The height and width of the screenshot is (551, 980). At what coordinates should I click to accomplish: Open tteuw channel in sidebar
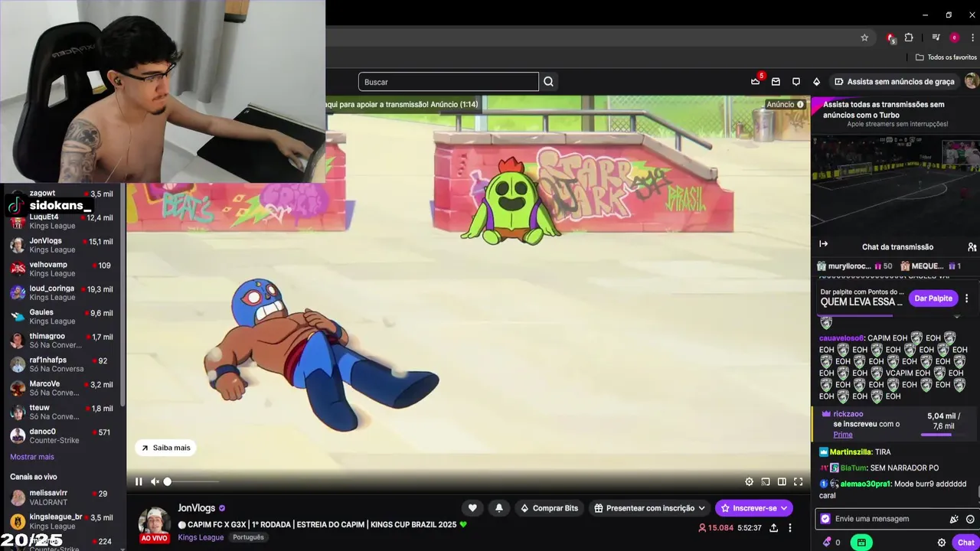click(61, 412)
